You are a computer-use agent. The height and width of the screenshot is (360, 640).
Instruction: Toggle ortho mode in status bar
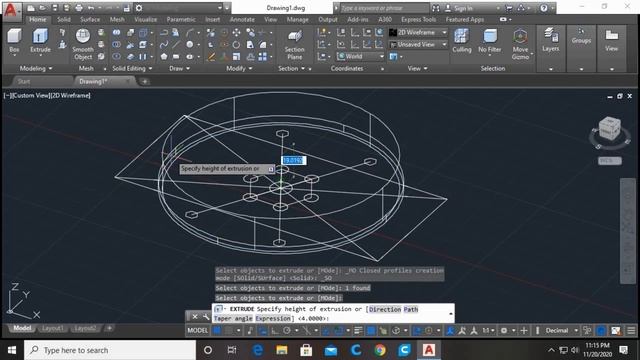275,330
